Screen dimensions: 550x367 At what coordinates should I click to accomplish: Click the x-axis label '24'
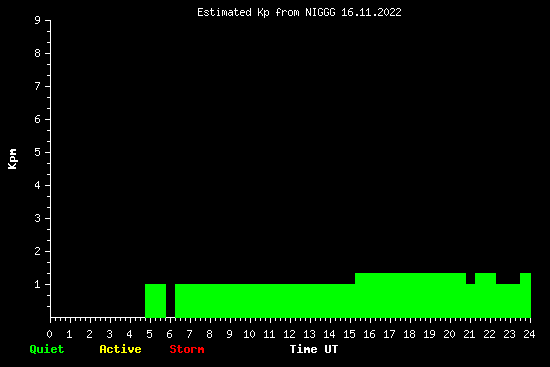point(529,334)
